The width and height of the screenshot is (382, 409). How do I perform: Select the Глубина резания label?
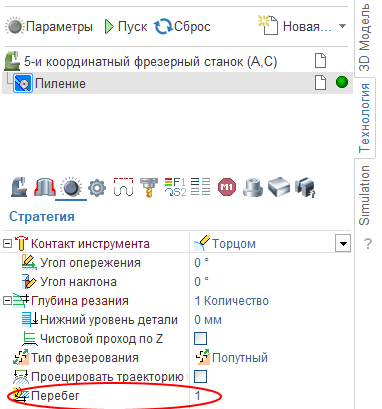pos(80,301)
